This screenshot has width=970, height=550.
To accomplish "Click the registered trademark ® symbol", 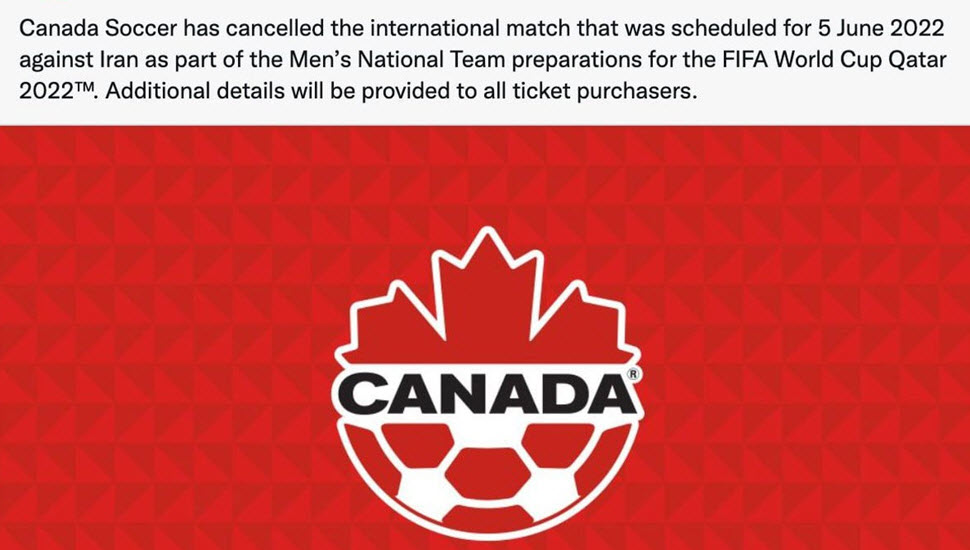I will coord(633,374).
